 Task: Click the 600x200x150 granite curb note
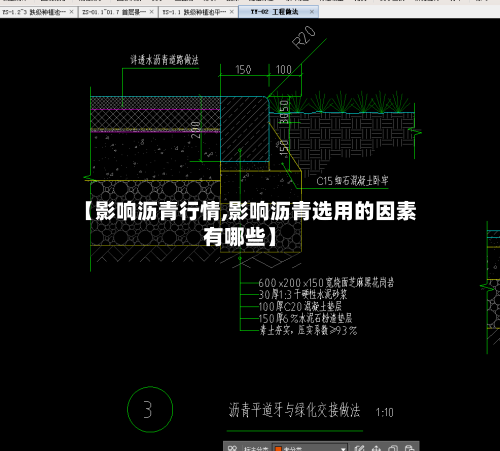[x=326, y=283]
